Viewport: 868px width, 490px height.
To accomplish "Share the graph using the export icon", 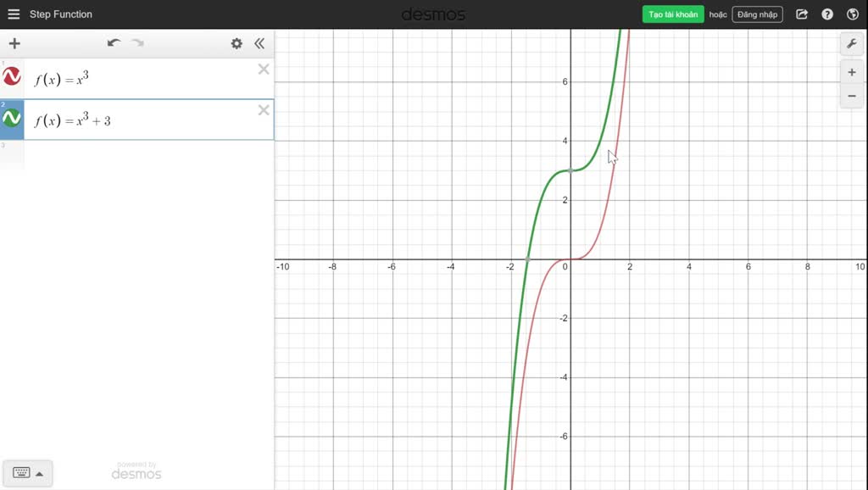I will point(800,14).
